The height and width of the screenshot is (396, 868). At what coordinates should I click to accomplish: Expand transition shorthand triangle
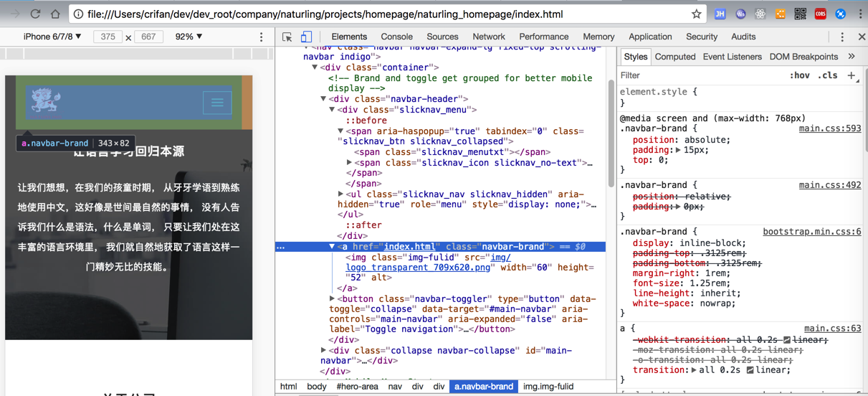695,370
